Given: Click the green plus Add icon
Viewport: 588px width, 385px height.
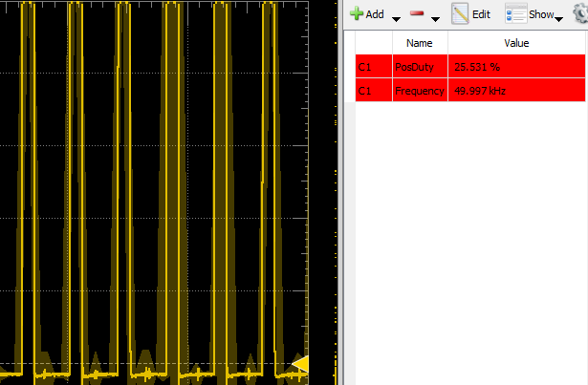Looking at the screenshot, I should coord(356,14).
